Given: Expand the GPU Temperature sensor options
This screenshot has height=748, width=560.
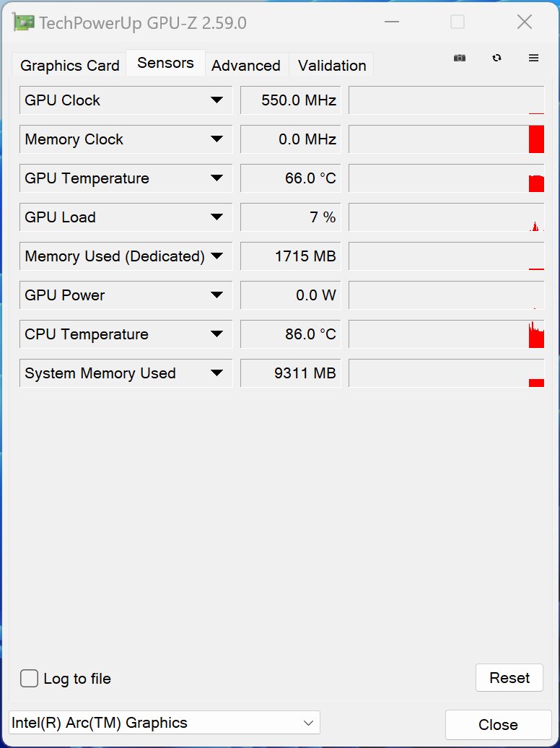Looking at the screenshot, I should 216,178.
